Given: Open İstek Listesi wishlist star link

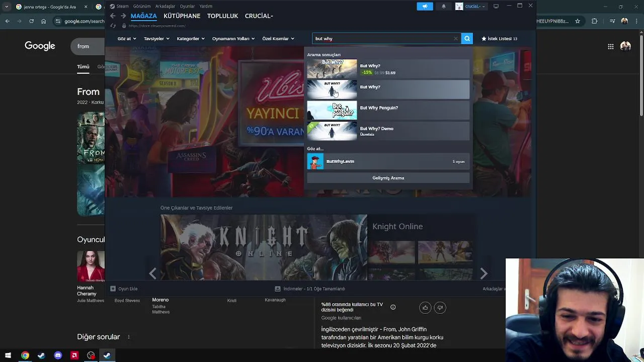Looking at the screenshot, I should 499,39.
